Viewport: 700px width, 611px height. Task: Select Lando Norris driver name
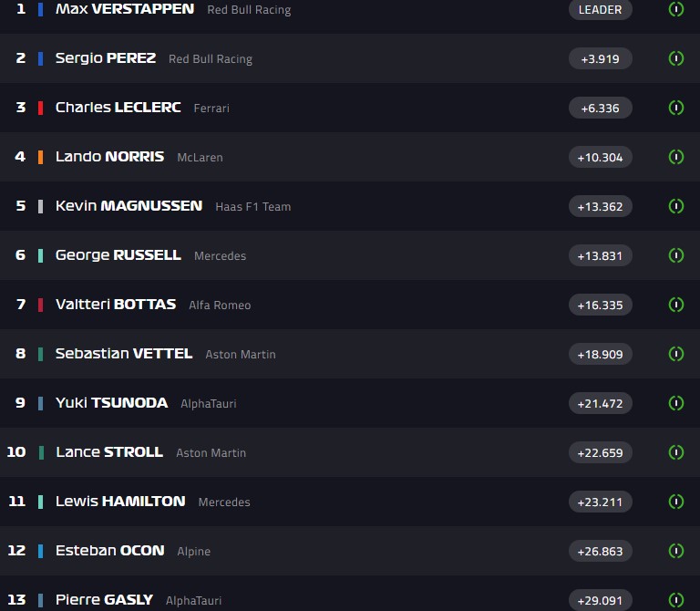109,157
